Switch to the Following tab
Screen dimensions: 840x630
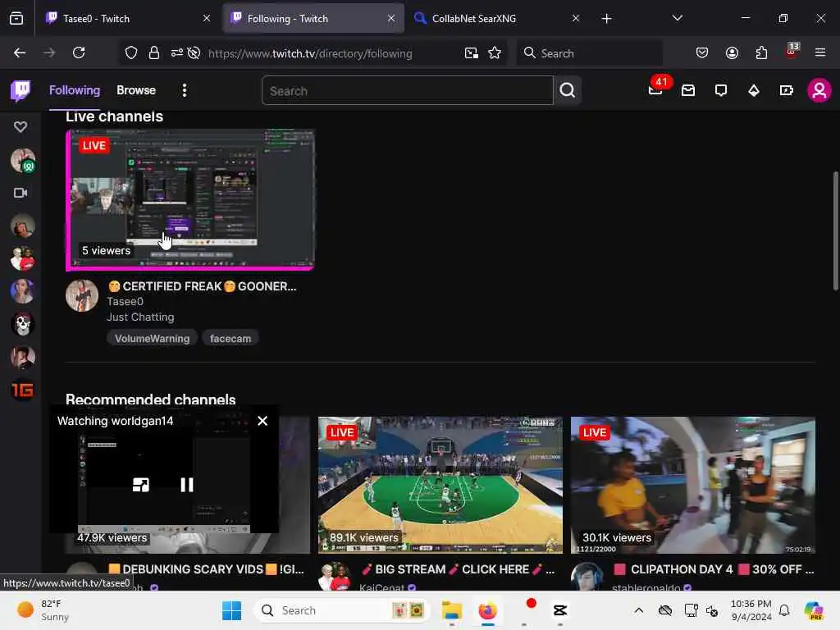[x=75, y=90]
